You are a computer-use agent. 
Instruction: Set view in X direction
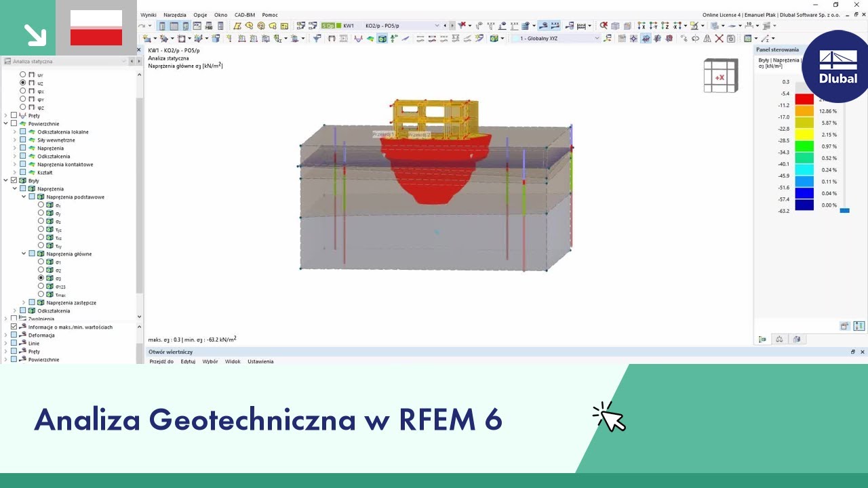(x=641, y=26)
